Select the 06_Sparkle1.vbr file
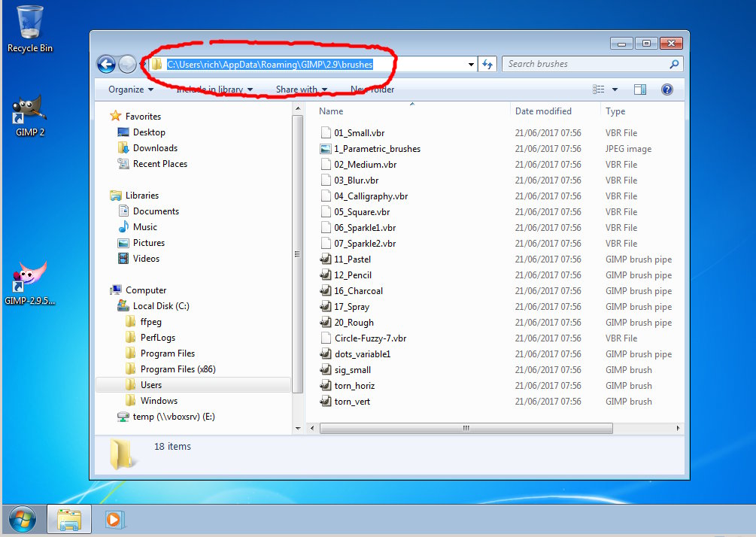756x537 pixels. click(x=365, y=228)
